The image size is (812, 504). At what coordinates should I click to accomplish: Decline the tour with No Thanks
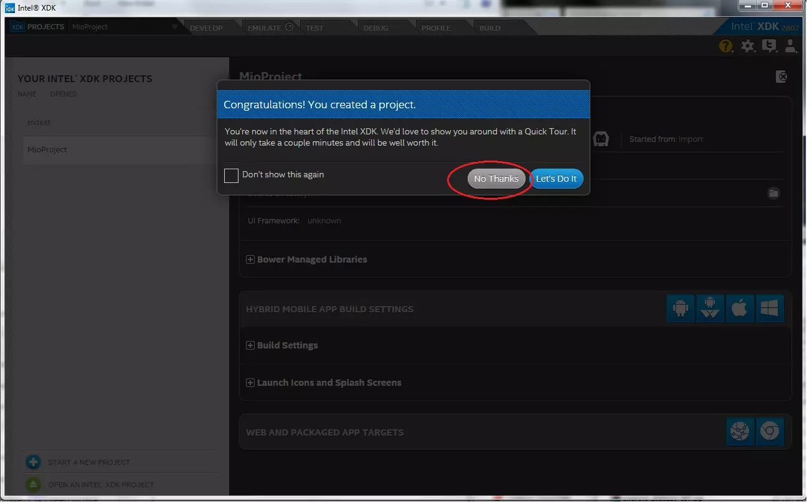coord(496,179)
